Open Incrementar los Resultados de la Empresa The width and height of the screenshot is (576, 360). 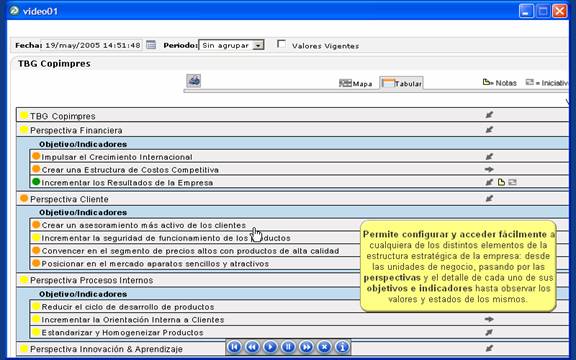[299, 183]
